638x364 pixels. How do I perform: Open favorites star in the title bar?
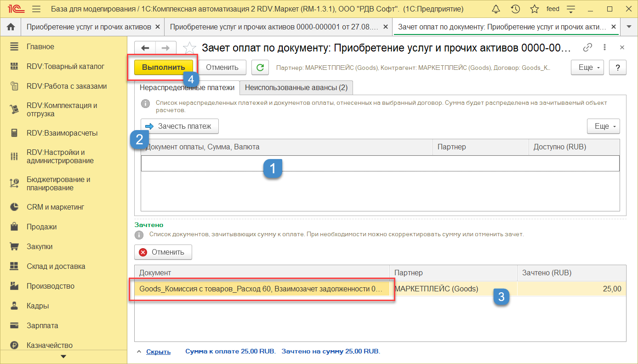pyautogui.click(x=535, y=9)
